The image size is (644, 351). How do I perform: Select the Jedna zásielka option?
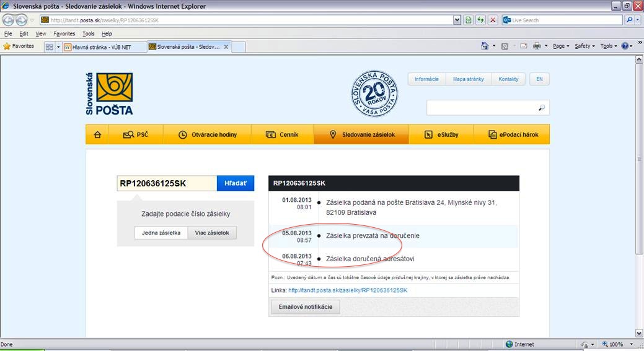[x=161, y=233]
